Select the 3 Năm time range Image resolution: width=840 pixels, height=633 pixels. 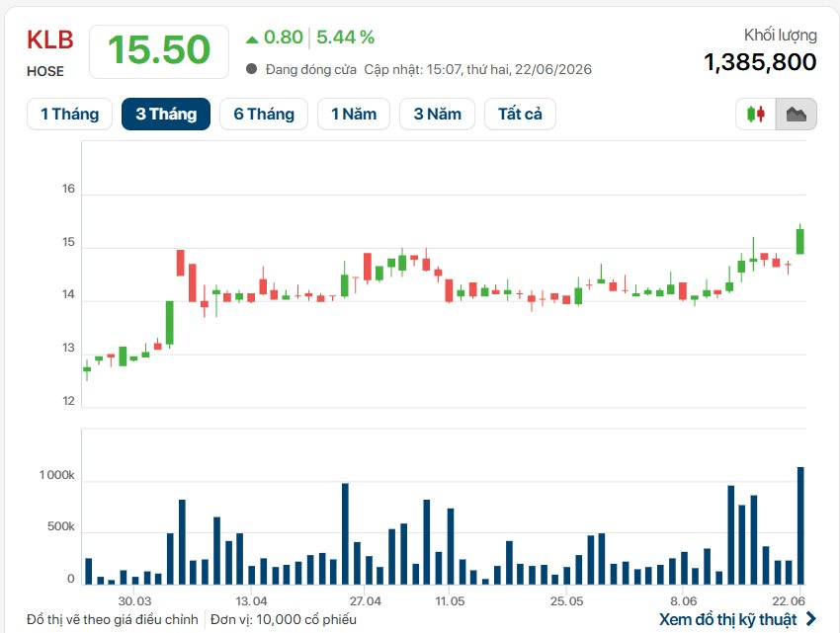[437, 115]
